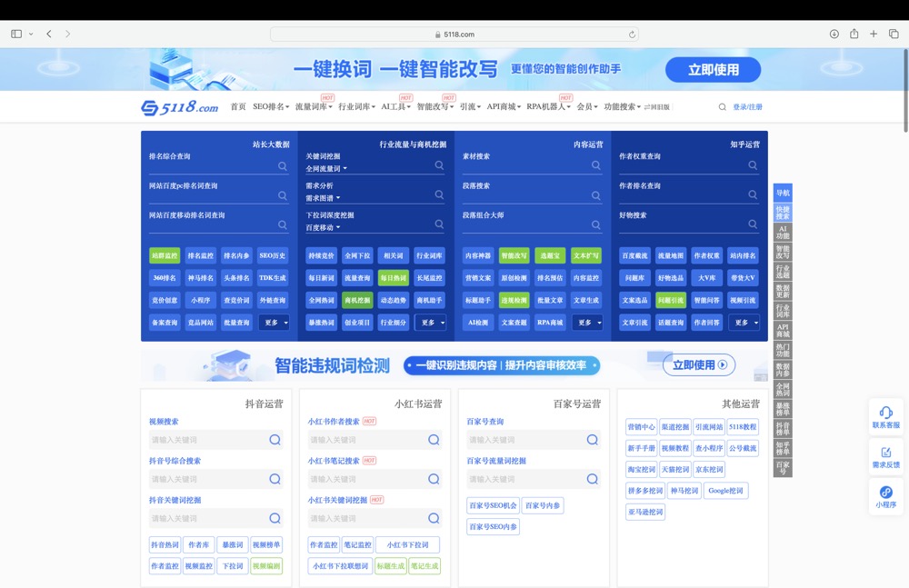This screenshot has height=588, width=909.
Task: Click search icon for 素材搜索
Action: pos(596,165)
